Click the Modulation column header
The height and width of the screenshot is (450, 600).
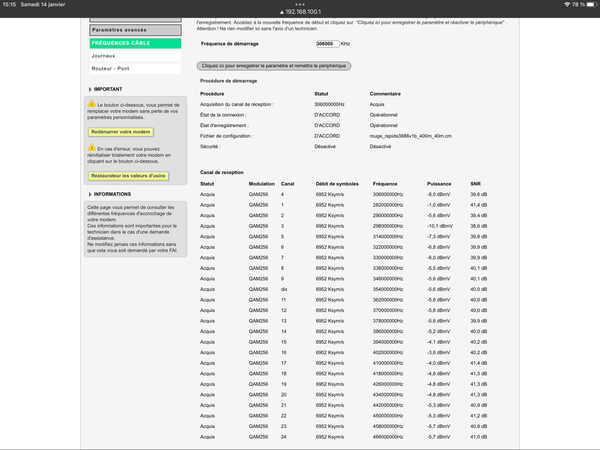click(x=262, y=184)
